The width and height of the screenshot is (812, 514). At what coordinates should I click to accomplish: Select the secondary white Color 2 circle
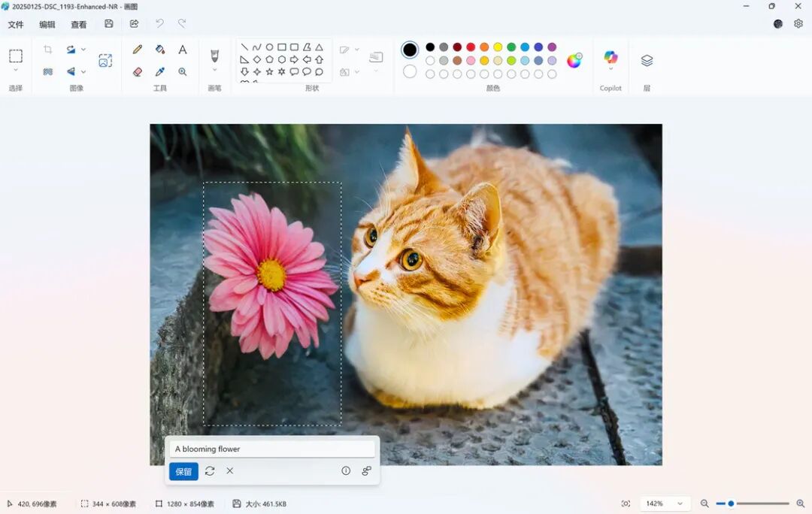point(410,71)
